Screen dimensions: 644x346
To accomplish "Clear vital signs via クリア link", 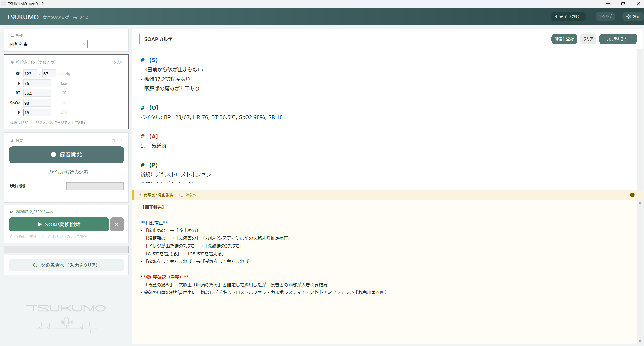I will click(118, 62).
